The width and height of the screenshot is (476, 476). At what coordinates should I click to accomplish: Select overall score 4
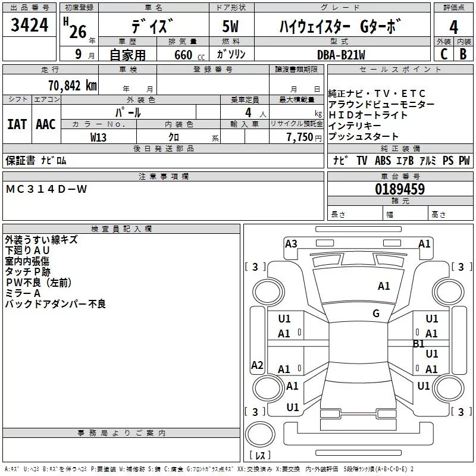click(453, 27)
